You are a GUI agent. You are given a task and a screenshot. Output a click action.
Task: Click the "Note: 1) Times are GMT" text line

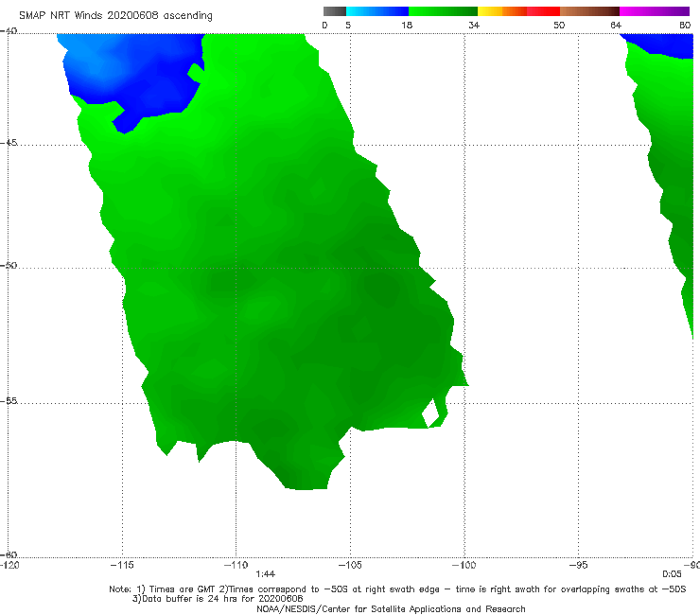(397, 589)
